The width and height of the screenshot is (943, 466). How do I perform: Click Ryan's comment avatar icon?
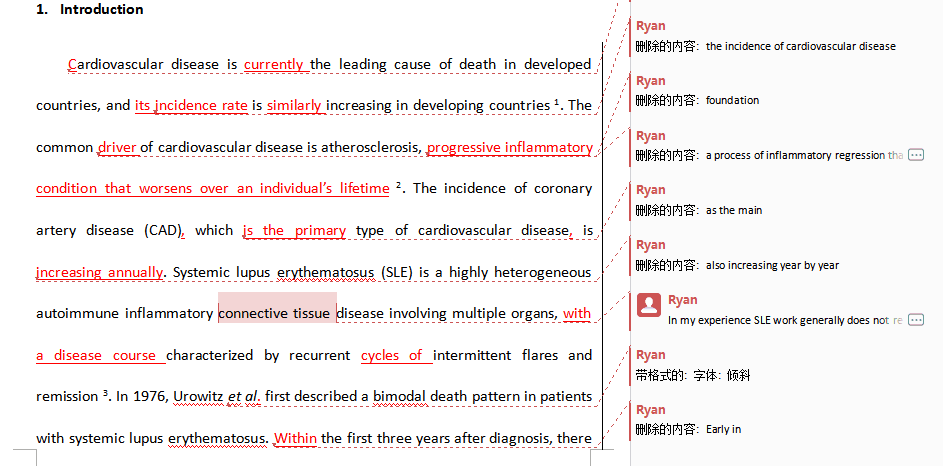coord(649,305)
